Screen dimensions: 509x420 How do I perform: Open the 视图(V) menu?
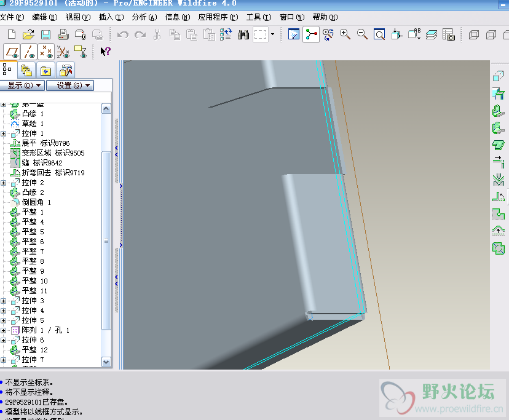(78, 17)
